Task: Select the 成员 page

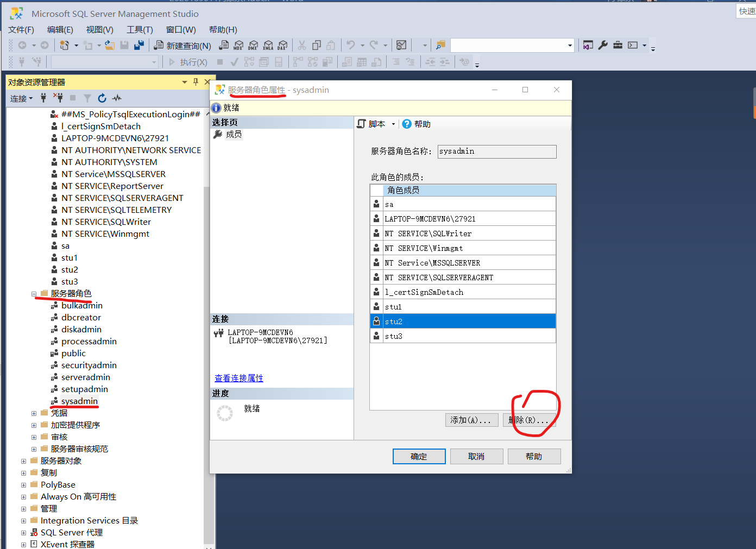Action: [234, 134]
